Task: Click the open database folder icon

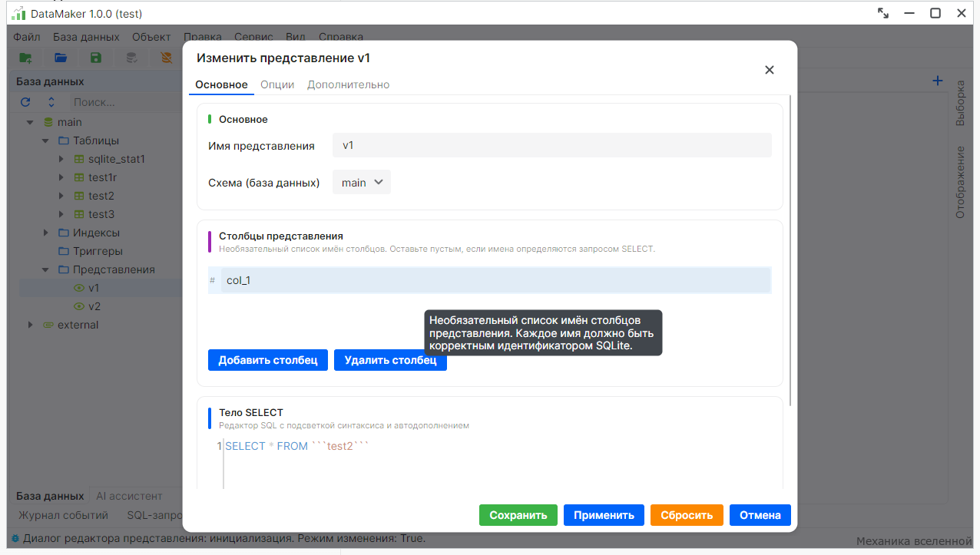Action: (x=61, y=58)
